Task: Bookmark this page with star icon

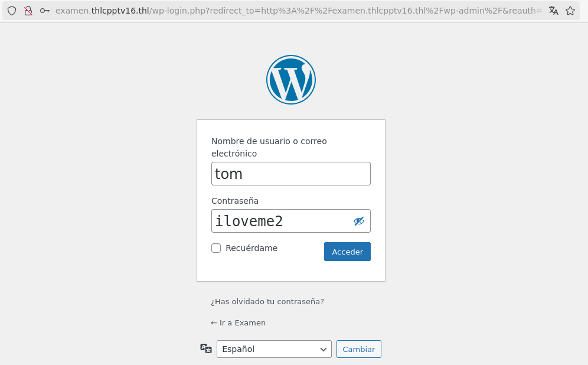Action: coord(570,11)
